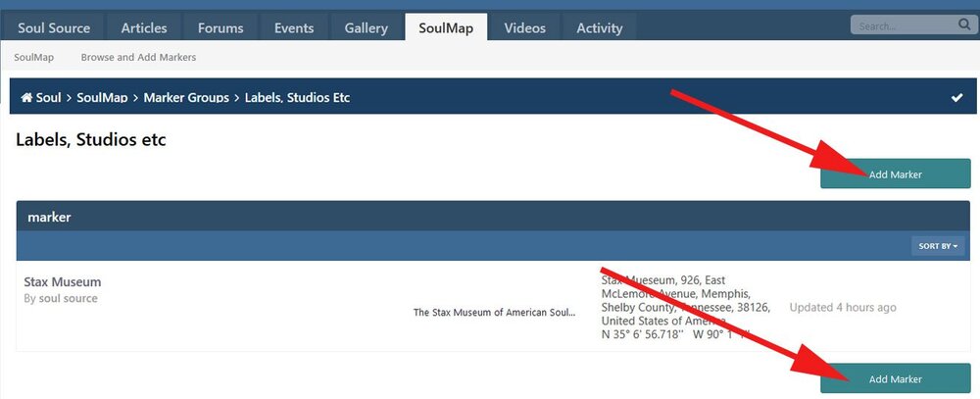Switch to the Activity tab
Screen dimensions: 980x399
point(600,28)
